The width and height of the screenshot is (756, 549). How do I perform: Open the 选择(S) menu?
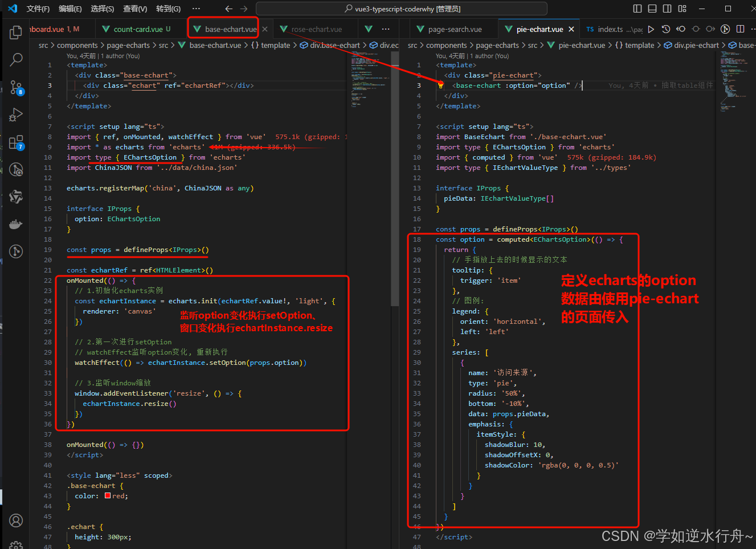(103, 9)
